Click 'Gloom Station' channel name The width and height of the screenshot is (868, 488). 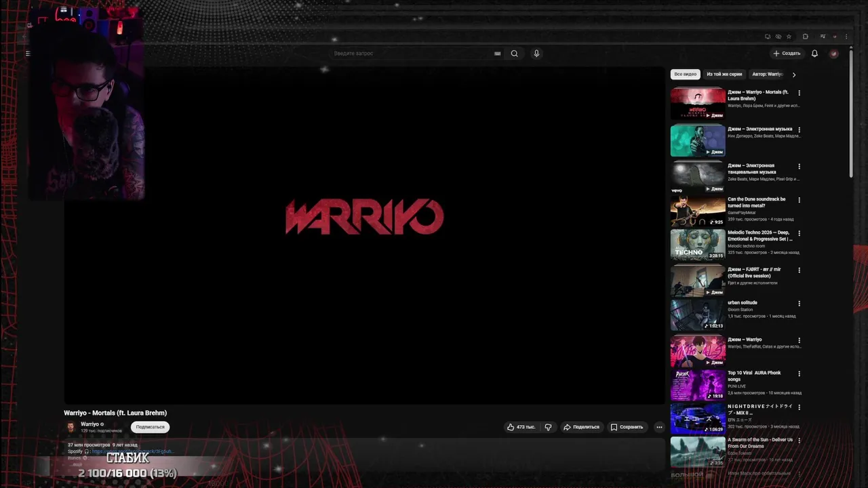(x=741, y=310)
